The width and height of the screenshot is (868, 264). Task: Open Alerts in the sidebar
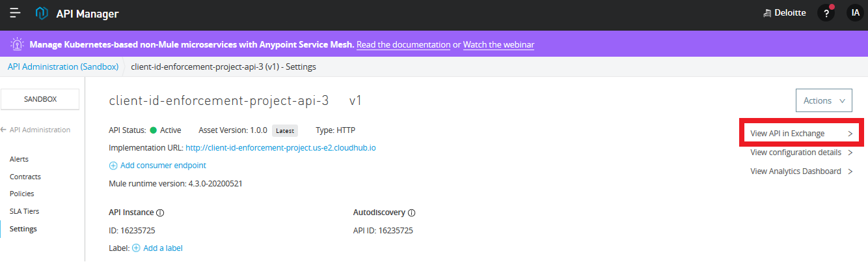[19, 159]
